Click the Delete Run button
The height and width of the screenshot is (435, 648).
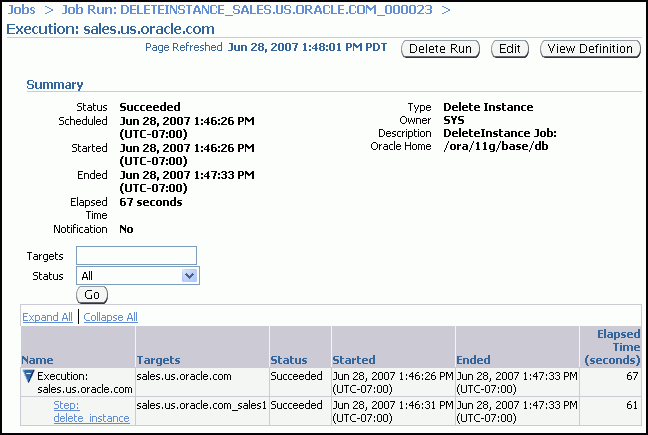440,48
